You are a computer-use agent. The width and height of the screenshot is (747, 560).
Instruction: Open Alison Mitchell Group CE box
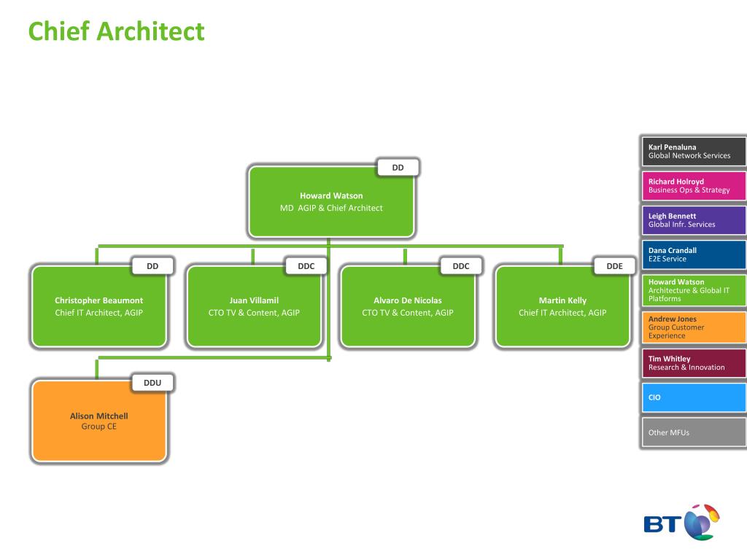coord(99,421)
